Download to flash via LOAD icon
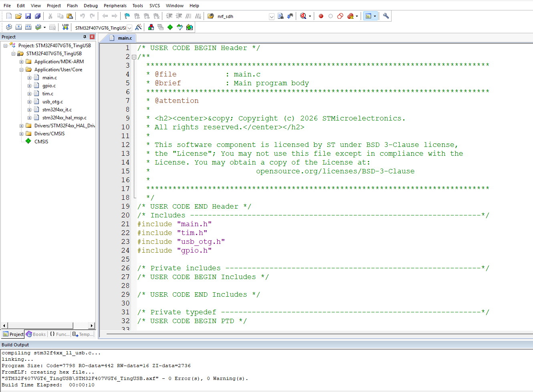 click(x=65, y=27)
